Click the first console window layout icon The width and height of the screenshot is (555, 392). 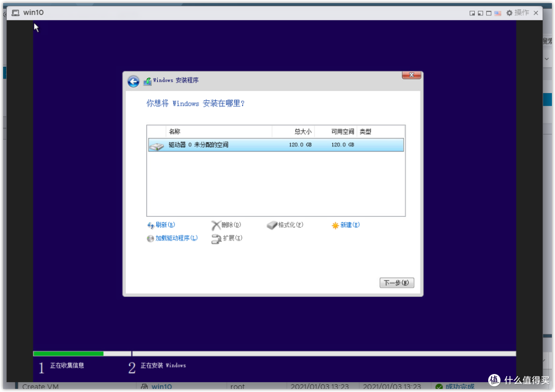point(472,13)
